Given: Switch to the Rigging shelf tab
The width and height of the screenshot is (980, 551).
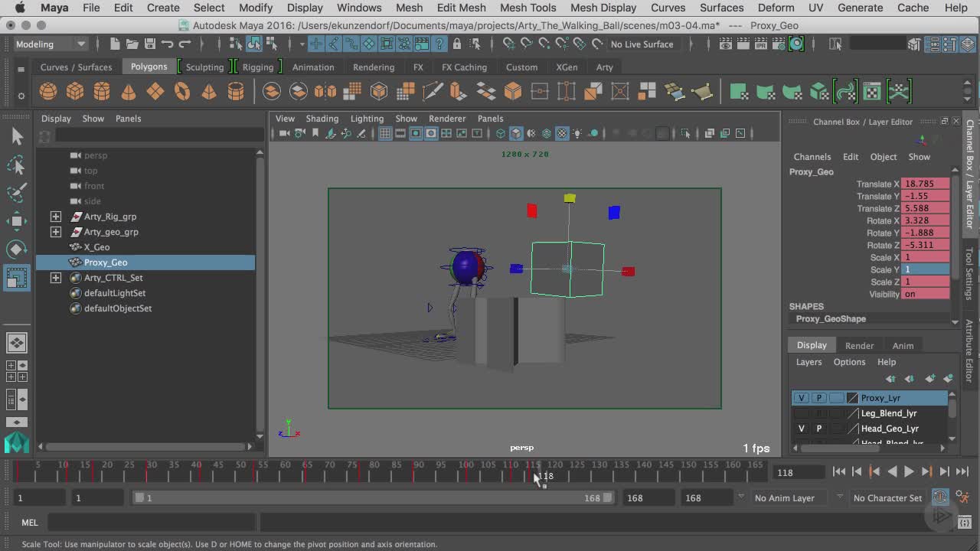Looking at the screenshot, I should point(258,67).
